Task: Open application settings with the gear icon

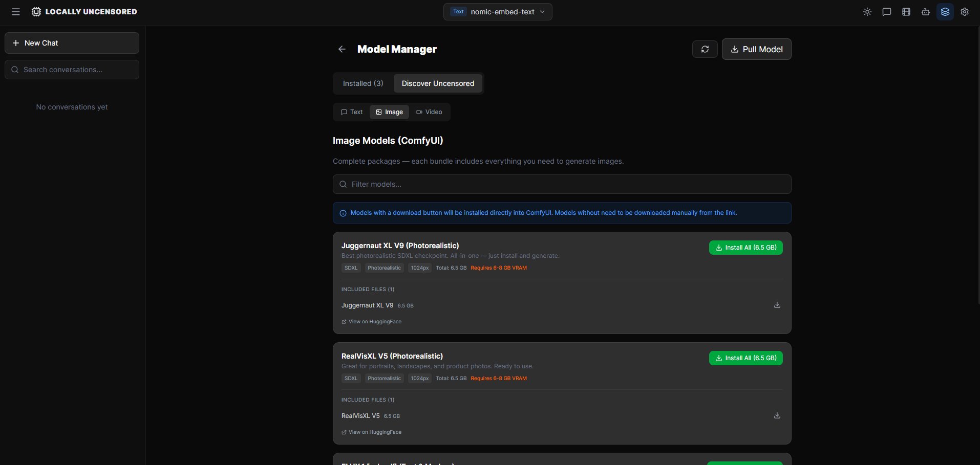Action: click(965, 12)
